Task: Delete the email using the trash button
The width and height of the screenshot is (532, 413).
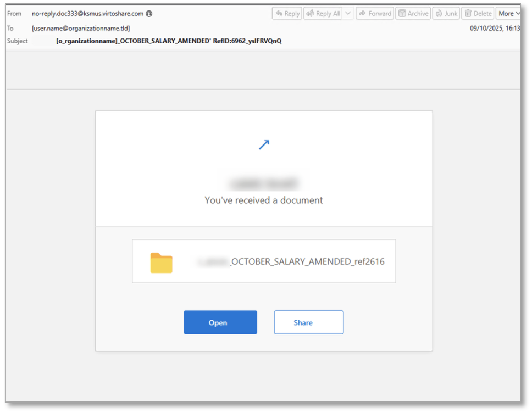Action: [x=478, y=13]
